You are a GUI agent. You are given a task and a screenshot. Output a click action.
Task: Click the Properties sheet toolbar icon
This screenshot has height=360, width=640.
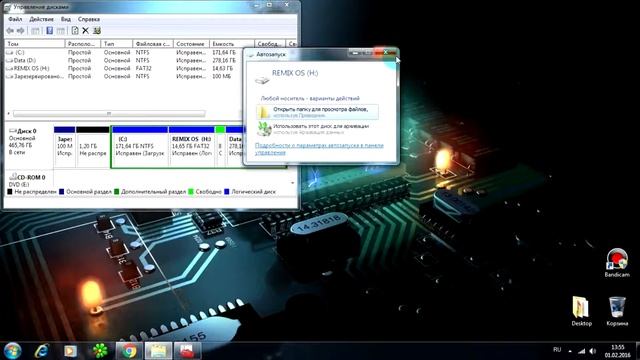point(75,31)
